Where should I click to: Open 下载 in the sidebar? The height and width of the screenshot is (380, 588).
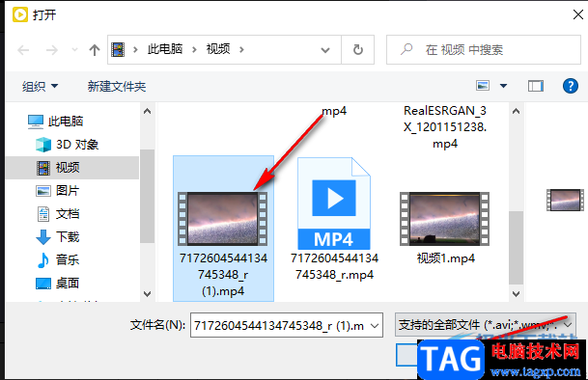click(57, 237)
